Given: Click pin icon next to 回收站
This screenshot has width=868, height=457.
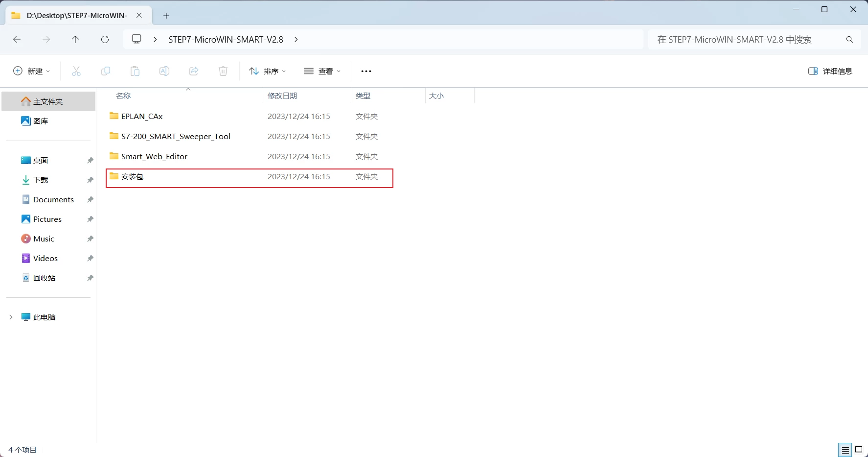Looking at the screenshot, I should [90, 278].
